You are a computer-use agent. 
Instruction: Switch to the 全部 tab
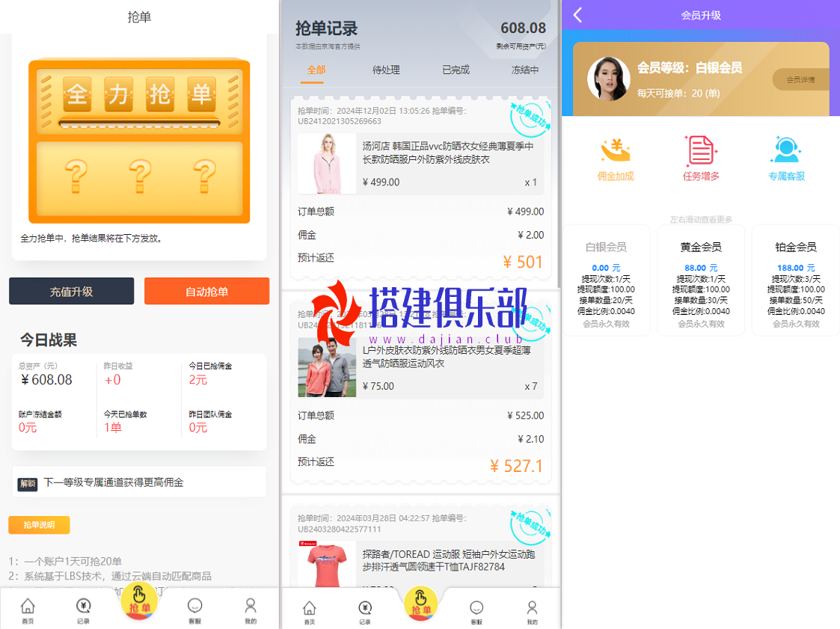coord(316,70)
